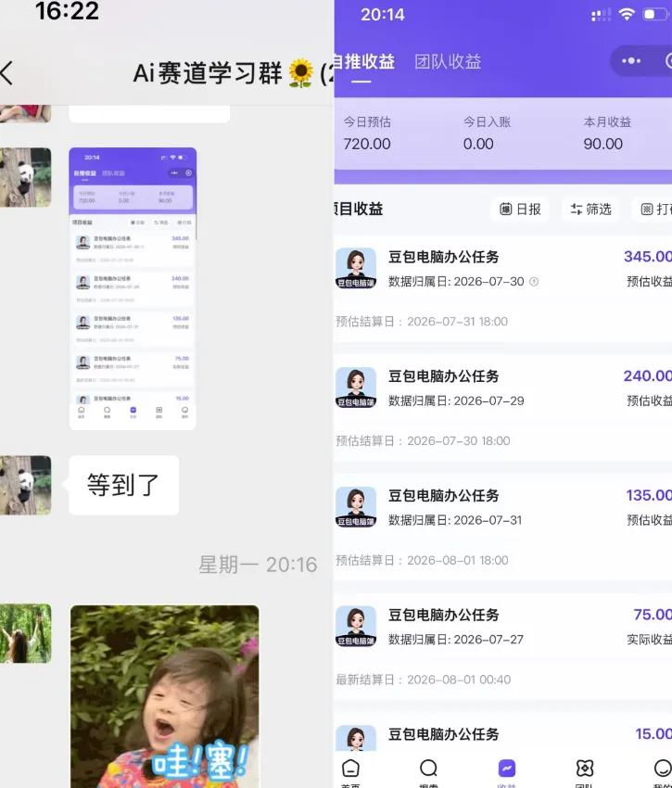Select 预估结算日 2026-07-31 18:00 text
Screen dimensions: 672x788
pos(422,322)
